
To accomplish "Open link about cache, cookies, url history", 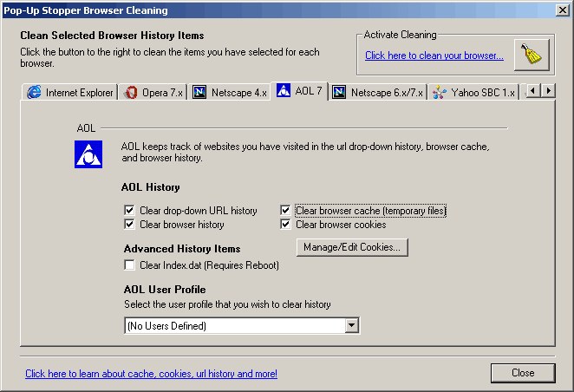I will (x=151, y=374).
